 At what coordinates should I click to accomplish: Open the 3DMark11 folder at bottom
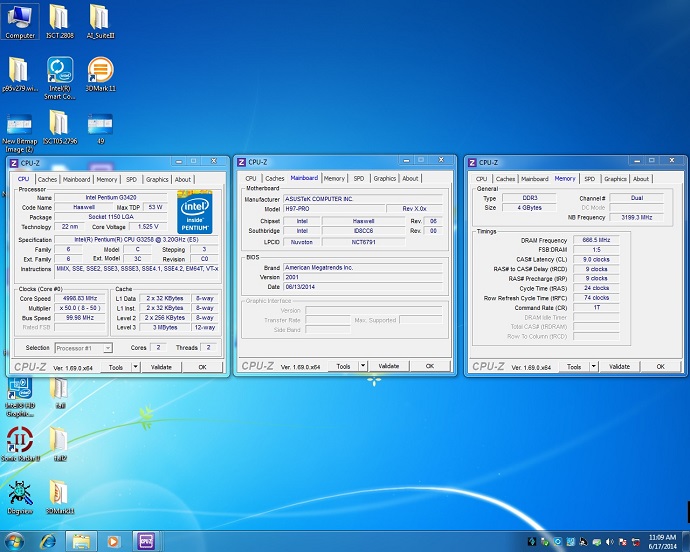(60, 497)
